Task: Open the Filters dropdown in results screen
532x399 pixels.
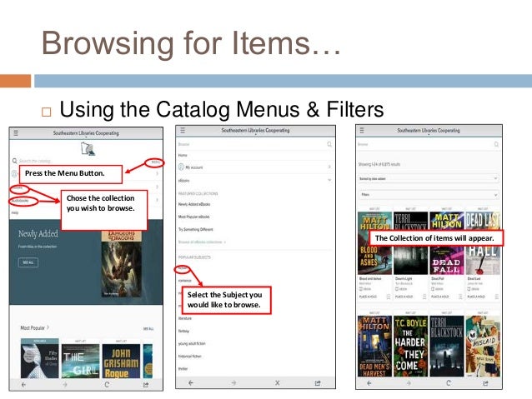Action: (x=429, y=195)
